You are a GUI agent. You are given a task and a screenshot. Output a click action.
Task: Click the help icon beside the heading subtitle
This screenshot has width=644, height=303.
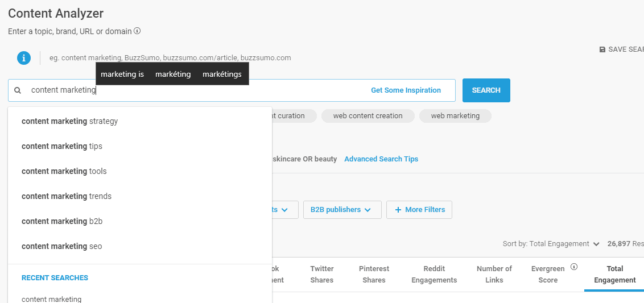coord(137,31)
